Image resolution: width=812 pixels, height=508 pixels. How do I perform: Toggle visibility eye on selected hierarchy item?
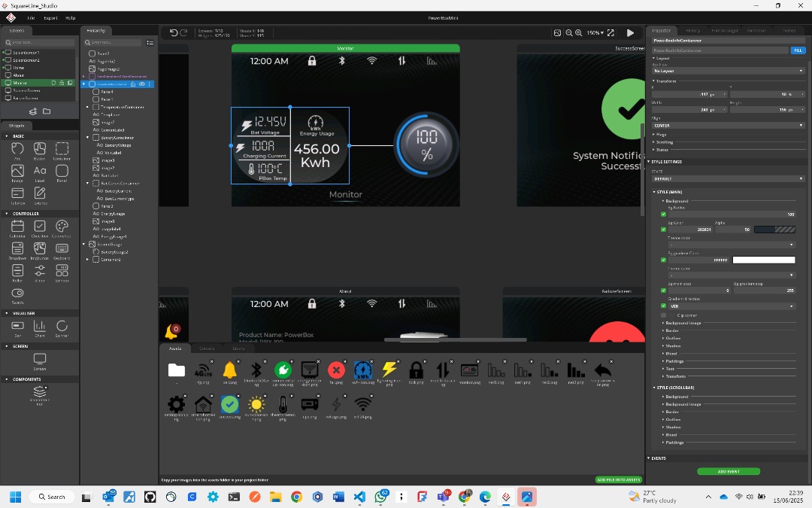(x=141, y=84)
